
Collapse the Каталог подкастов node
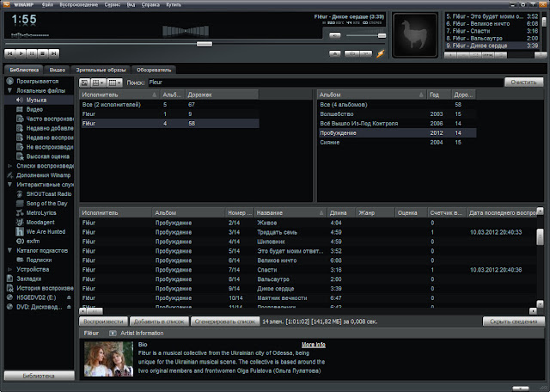pos(9,250)
